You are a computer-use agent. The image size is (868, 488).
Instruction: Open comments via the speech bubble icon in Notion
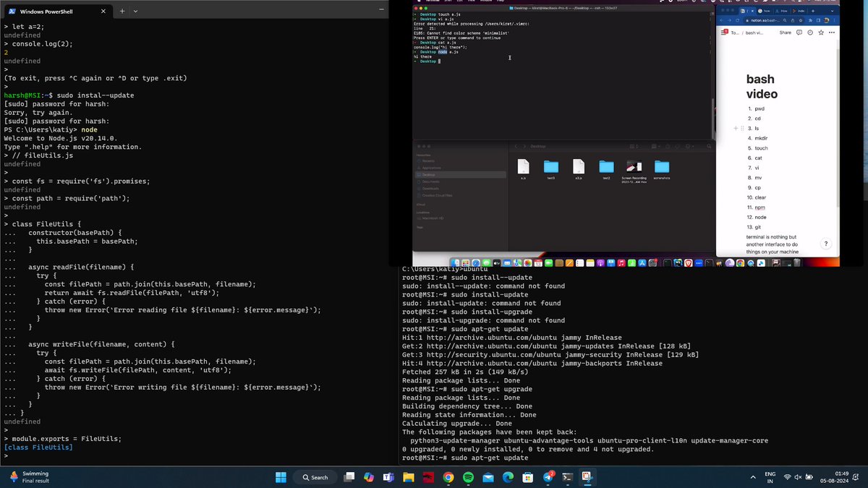coord(799,32)
